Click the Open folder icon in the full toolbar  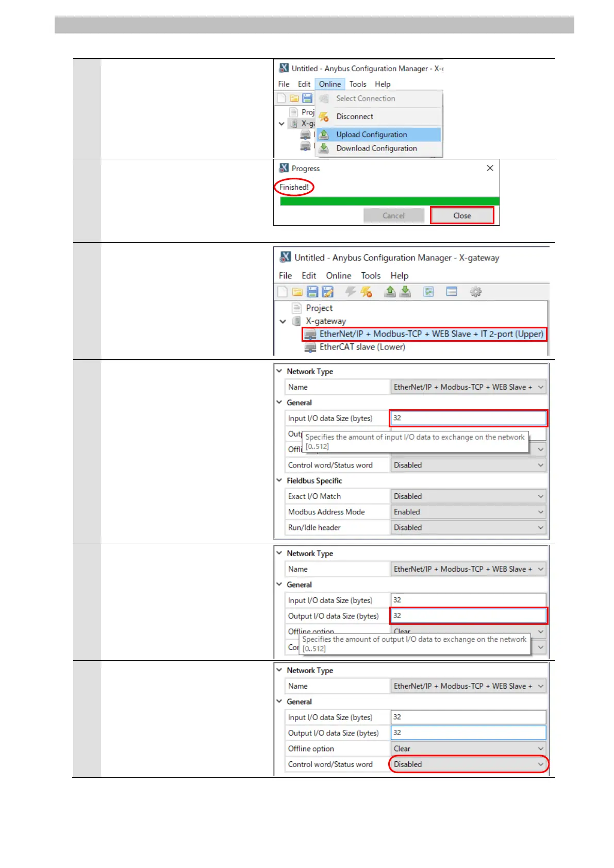coord(297,292)
